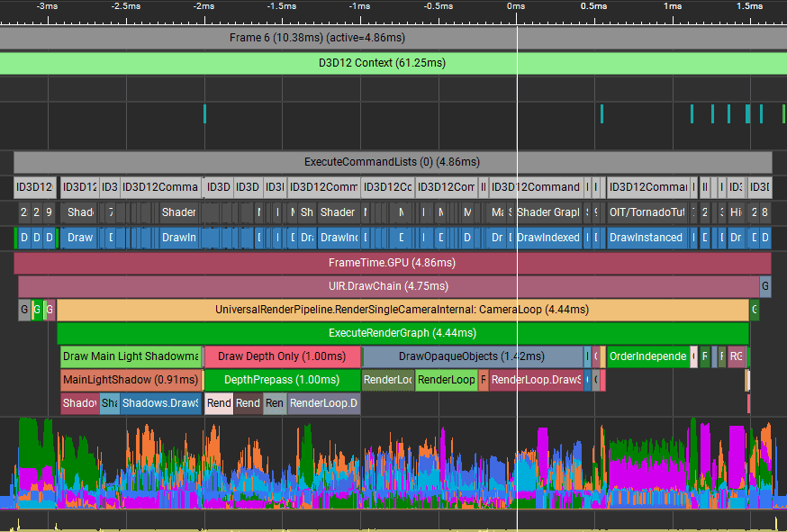
Task: Select the ExecuteCommandLists (4.86ms) block
Action: click(392, 162)
